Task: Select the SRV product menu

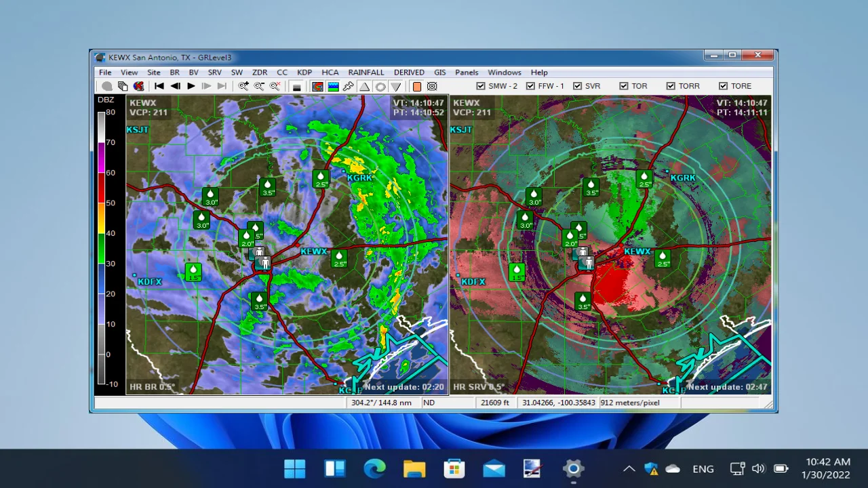Action: tap(215, 72)
